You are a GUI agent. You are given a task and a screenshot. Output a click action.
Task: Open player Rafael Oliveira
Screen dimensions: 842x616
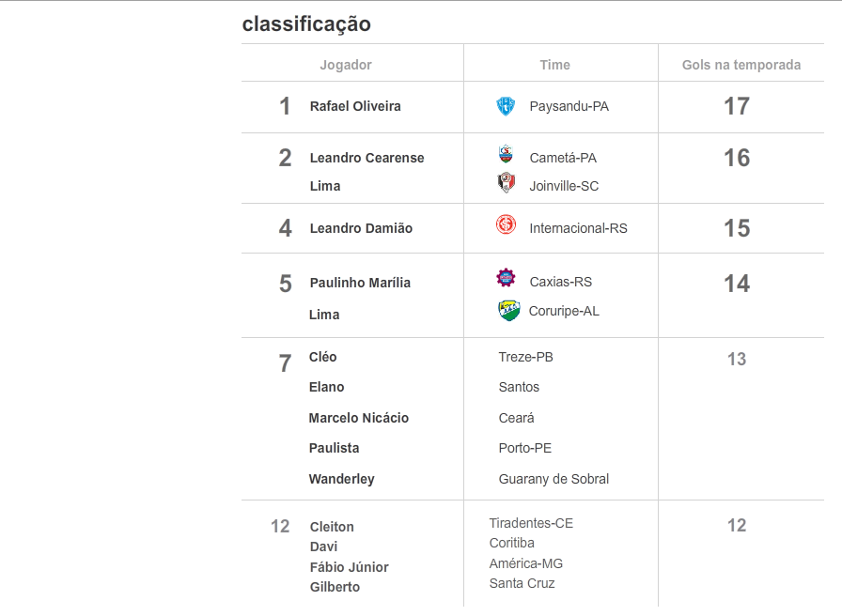355,106
